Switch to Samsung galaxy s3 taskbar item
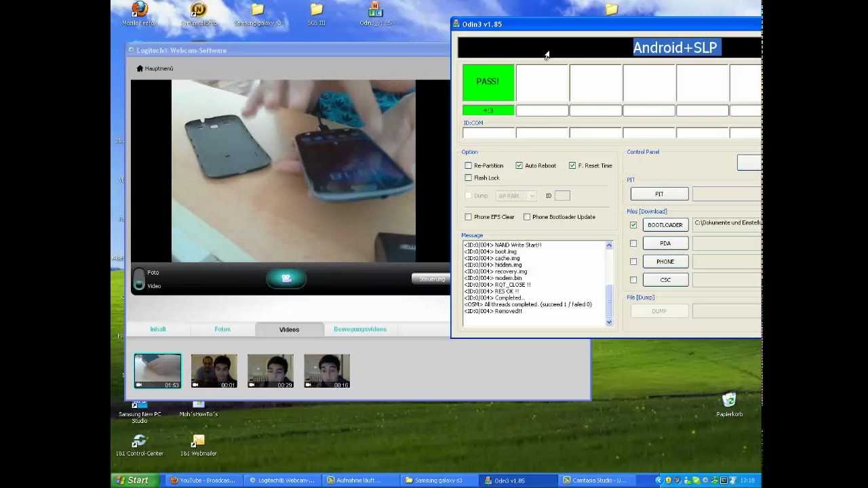 tap(438, 481)
